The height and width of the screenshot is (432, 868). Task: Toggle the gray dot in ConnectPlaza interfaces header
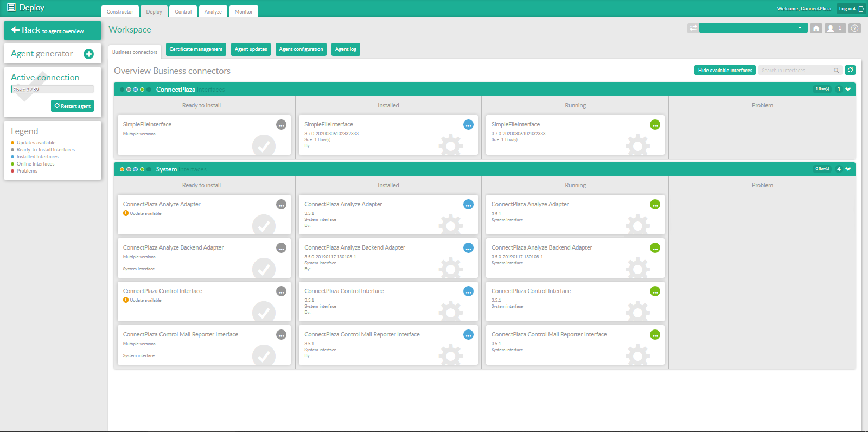(x=129, y=90)
